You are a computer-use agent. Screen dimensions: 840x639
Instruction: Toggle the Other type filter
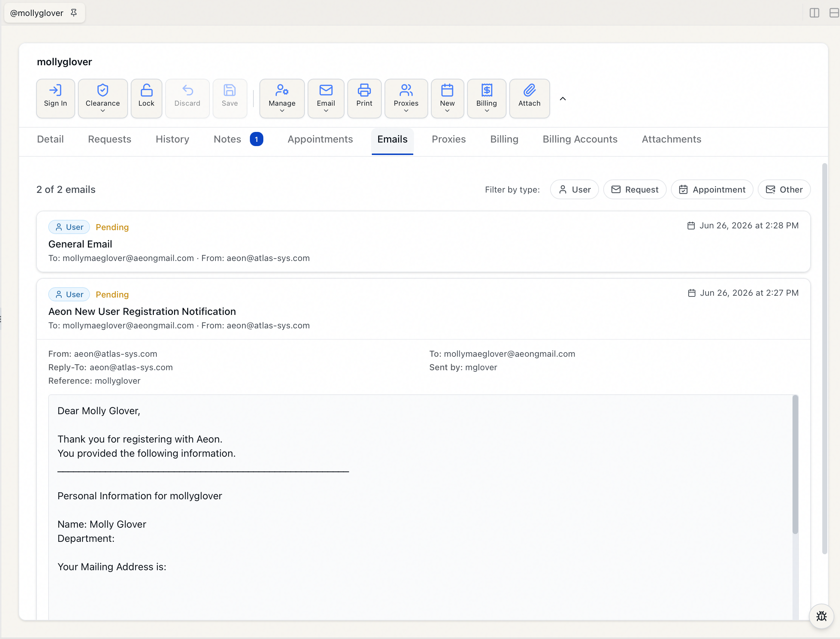tap(784, 189)
